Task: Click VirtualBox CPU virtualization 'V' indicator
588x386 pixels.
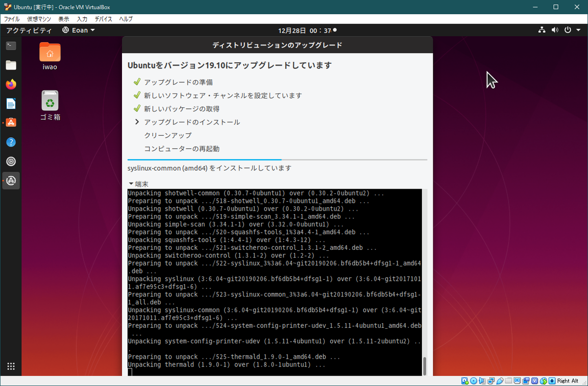Action: (535, 381)
